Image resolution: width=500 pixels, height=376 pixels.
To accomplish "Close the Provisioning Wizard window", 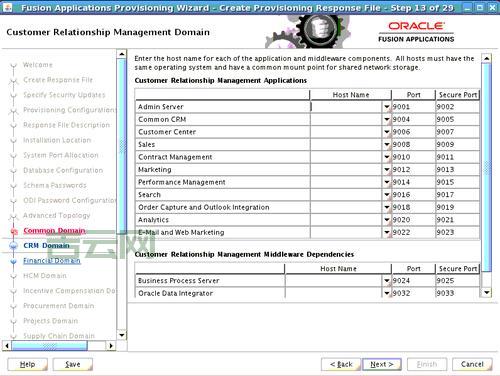I will tap(492, 7).
